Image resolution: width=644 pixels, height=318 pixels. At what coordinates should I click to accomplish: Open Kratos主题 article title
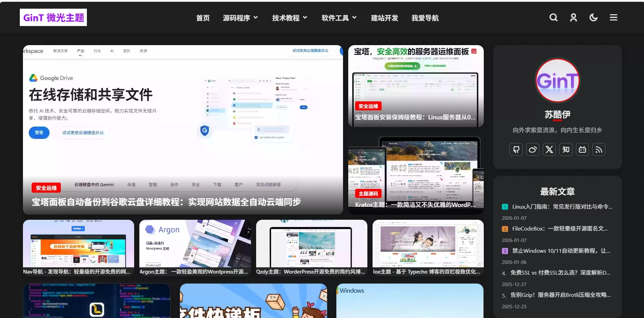tap(415, 205)
